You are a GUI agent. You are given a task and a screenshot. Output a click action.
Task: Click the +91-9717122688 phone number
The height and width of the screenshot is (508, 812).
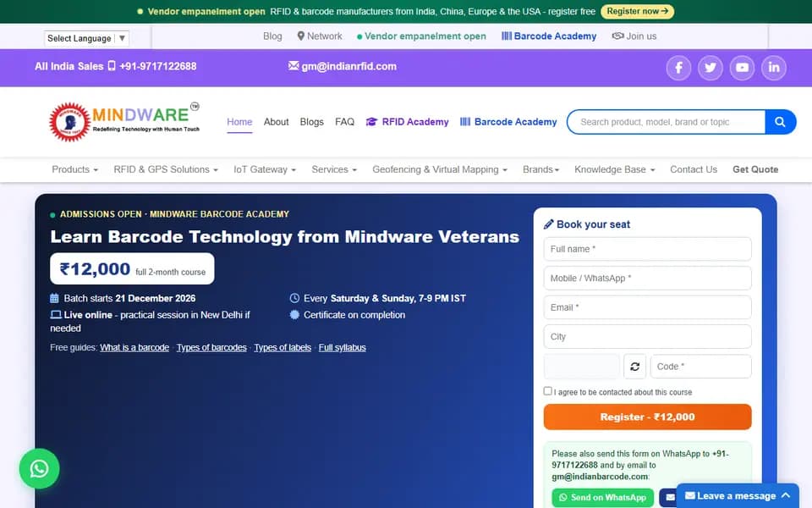pos(158,66)
